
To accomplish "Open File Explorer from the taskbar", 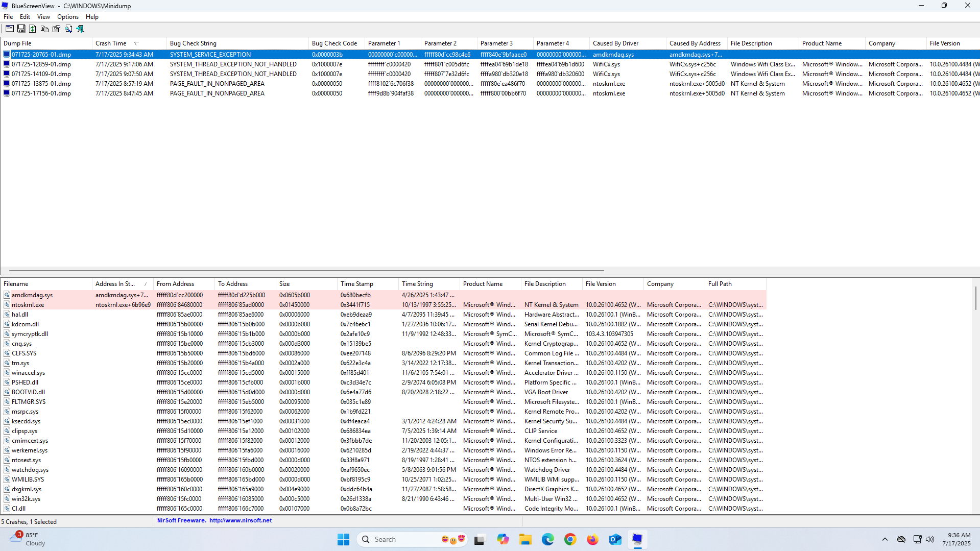I will coord(525,539).
